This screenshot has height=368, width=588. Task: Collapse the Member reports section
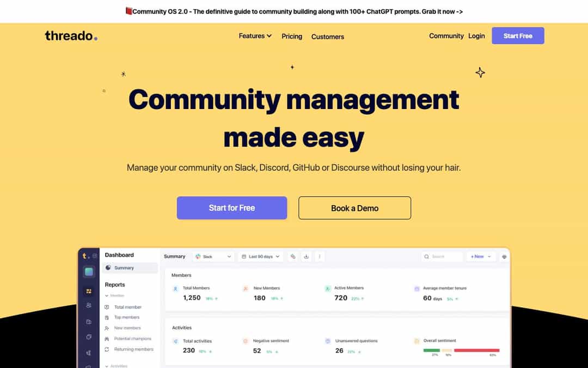(114, 295)
